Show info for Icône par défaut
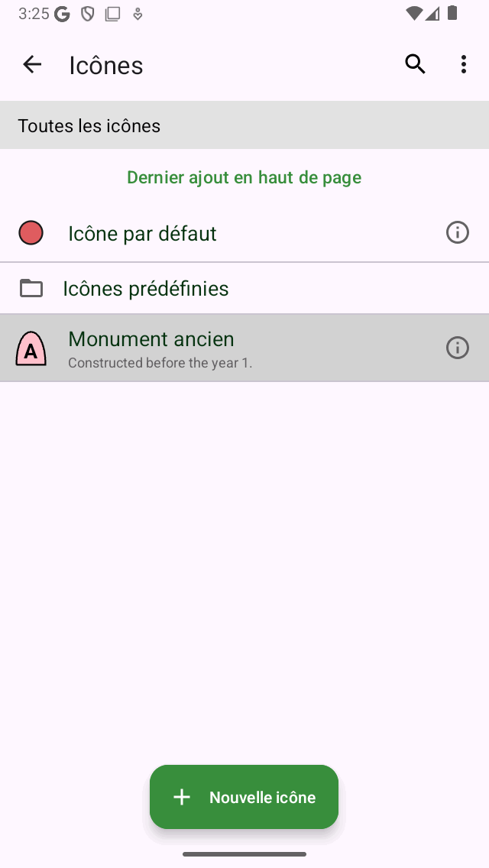Image resolution: width=489 pixels, height=868 pixels. [x=457, y=232]
